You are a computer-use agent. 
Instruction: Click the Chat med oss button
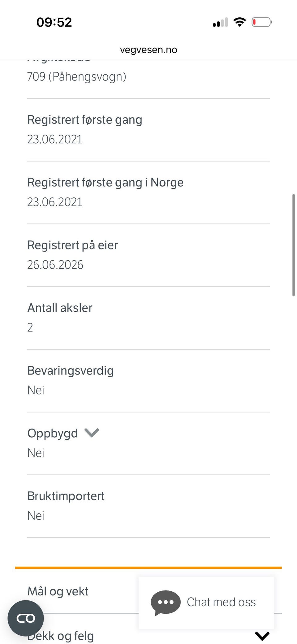pyautogui.click(x=206, y=603)
